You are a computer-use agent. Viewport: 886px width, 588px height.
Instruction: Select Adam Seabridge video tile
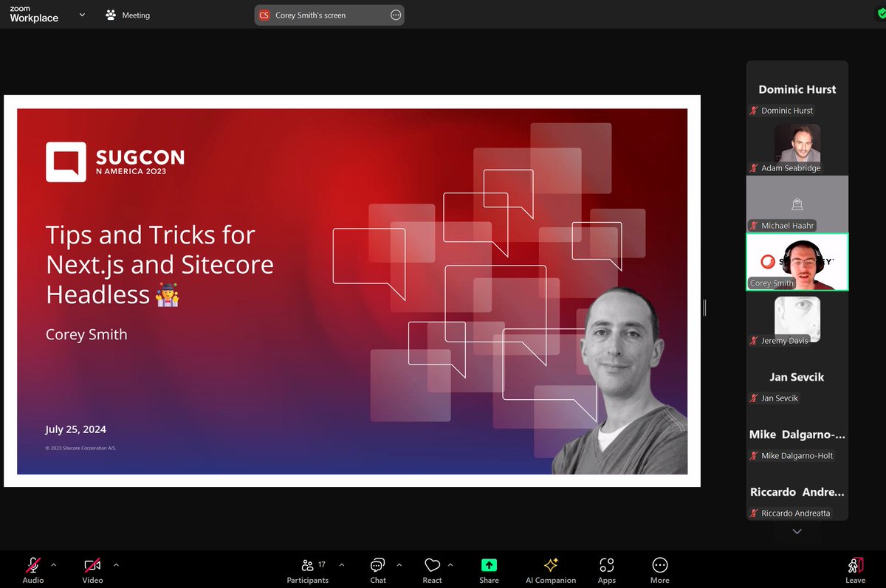coord(797,147)
